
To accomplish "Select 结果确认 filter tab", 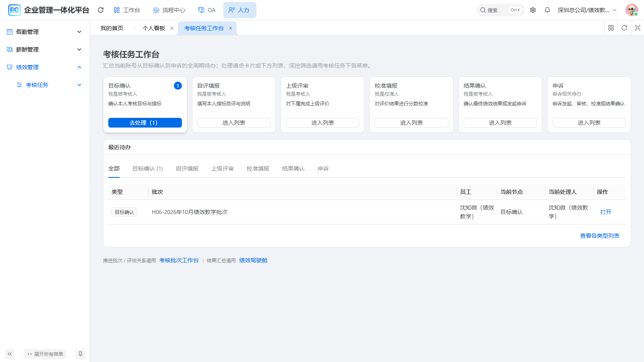I will click(x=293, y=169).
